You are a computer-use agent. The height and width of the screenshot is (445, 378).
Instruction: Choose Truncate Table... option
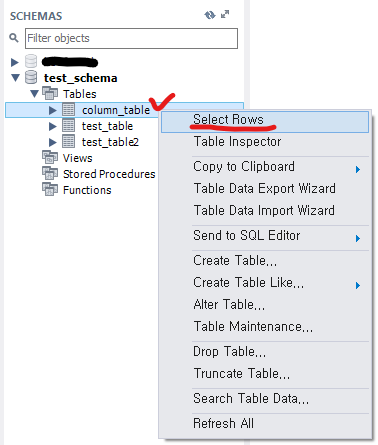tap(242, 373)
